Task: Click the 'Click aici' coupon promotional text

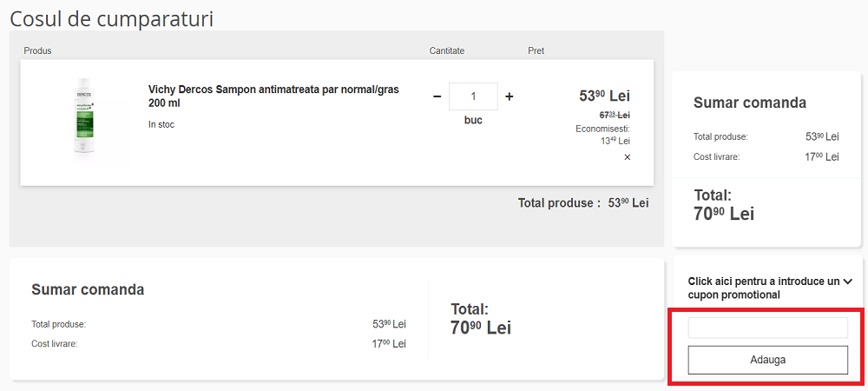Action: pos(763,288)
